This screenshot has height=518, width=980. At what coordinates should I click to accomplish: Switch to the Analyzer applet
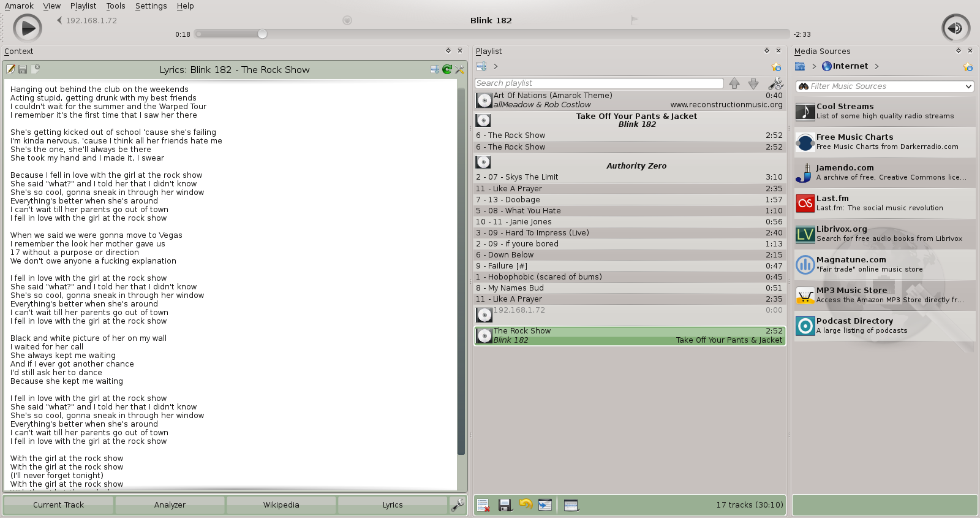[x=170, y=505]
